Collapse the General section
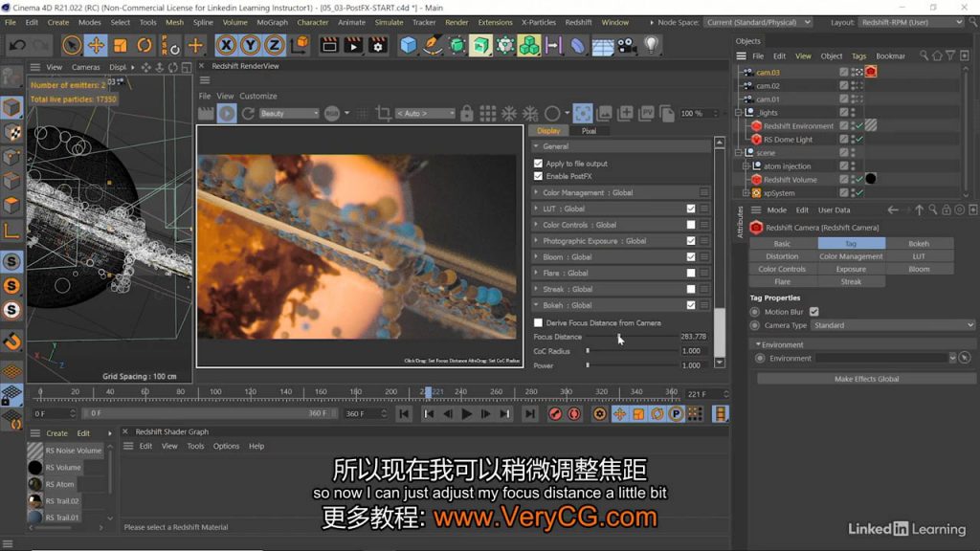The height and width of the screenshot is (551, 980). [x=536, y=146]
